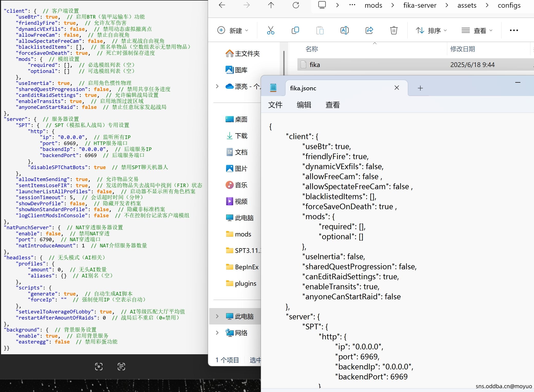Click the Cut scissors icon

(x=270, y=30)
